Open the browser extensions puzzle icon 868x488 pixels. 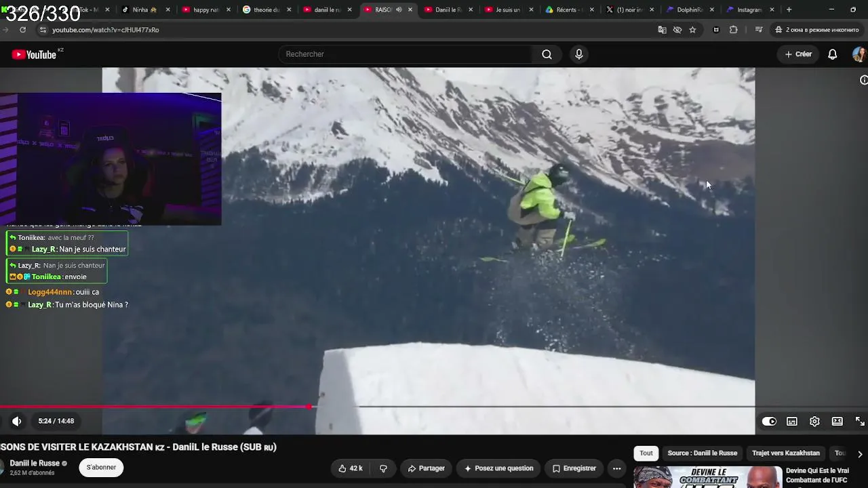point(733,30)
